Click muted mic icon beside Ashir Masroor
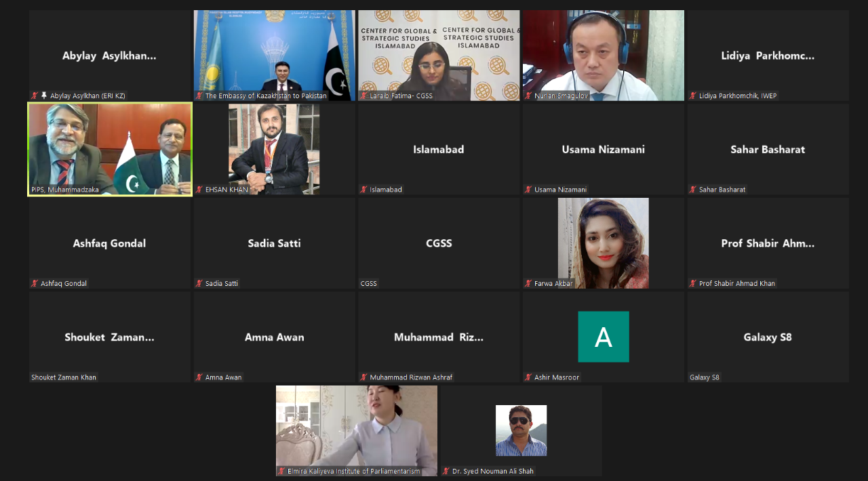Image resolution: width=868 pixels, height=481 pixels. tap(528, 377)
